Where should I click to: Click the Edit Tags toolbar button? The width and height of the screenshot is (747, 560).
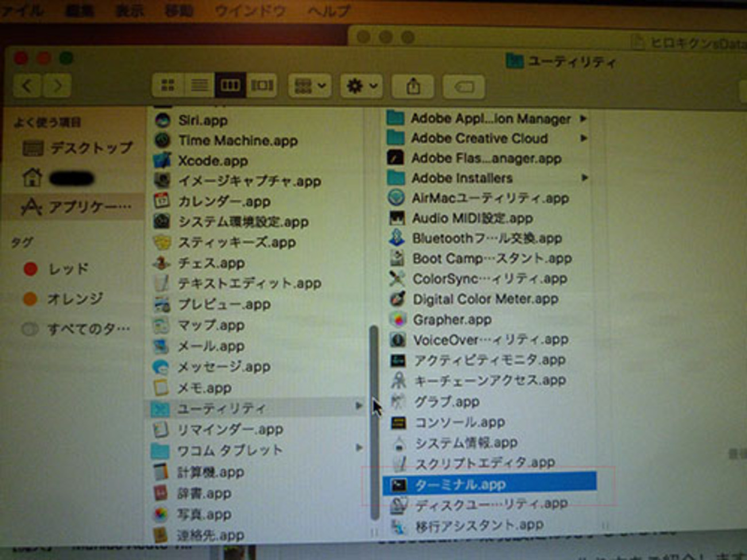(463, 87)
